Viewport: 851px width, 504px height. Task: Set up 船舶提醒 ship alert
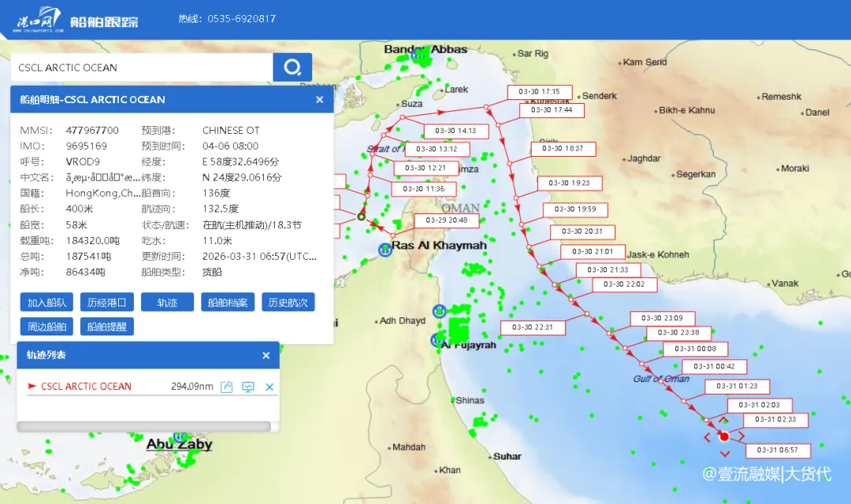pyautogui.click(x=106, y=326)
